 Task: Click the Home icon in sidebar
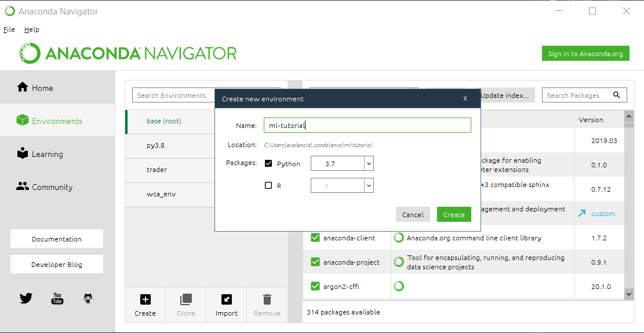pyautogui.click(x=22, y=87)
